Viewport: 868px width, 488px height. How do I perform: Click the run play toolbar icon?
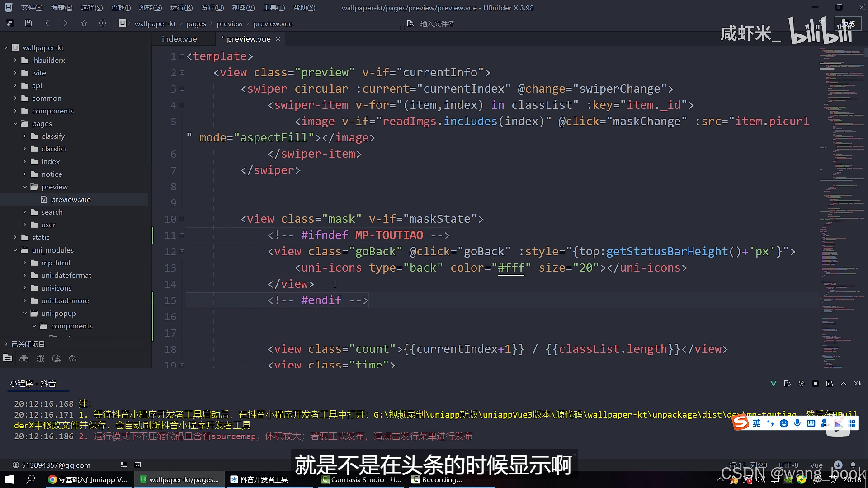tap(103, 23)
